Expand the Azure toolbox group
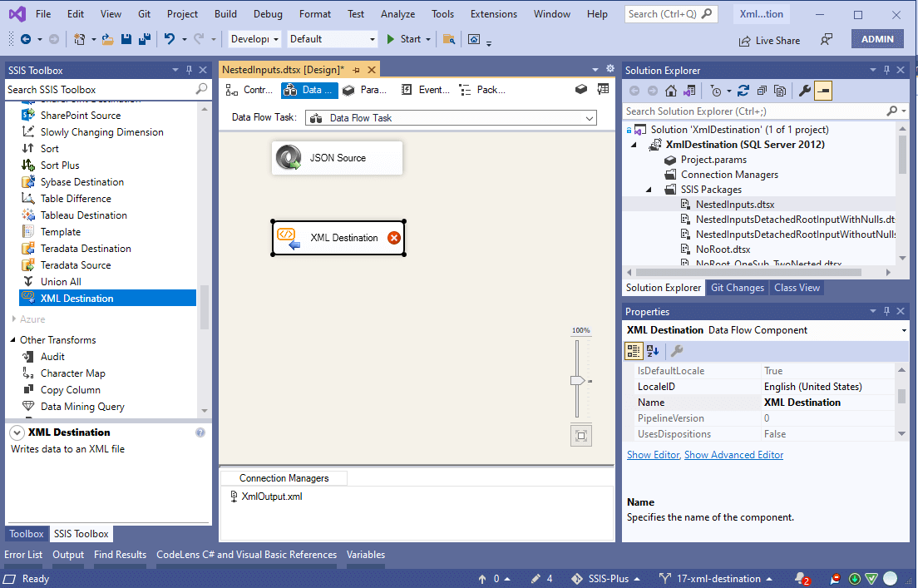Screen dimensions: 918x588 tap(13, 319)
